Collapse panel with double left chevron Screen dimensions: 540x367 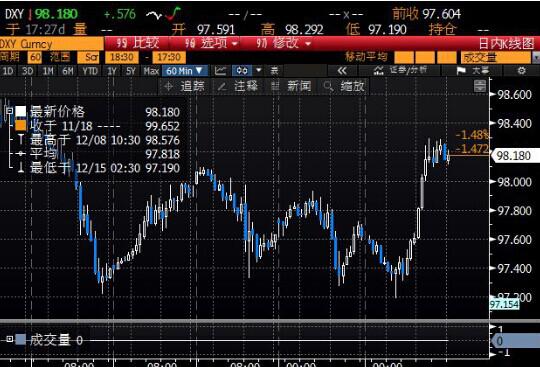(342, 71)
